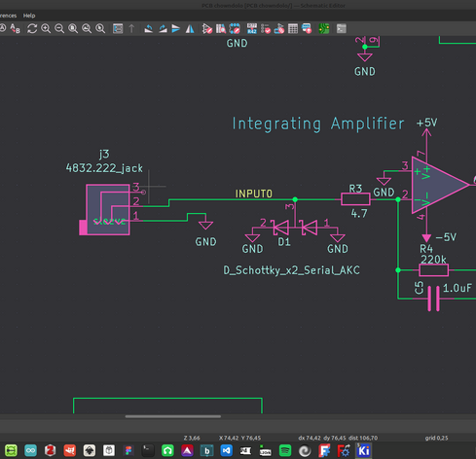The width and height of the screenshot is (476, 459).
Task: Zoom to fit the drawing
Action: (x=73, y=28)
